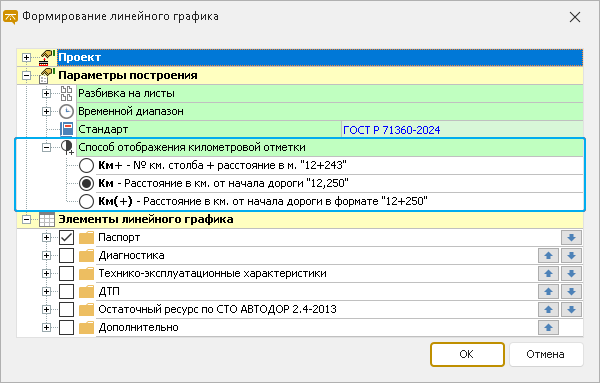Expand the Проект tree node
600x383 pixels.
click(26, 58)
